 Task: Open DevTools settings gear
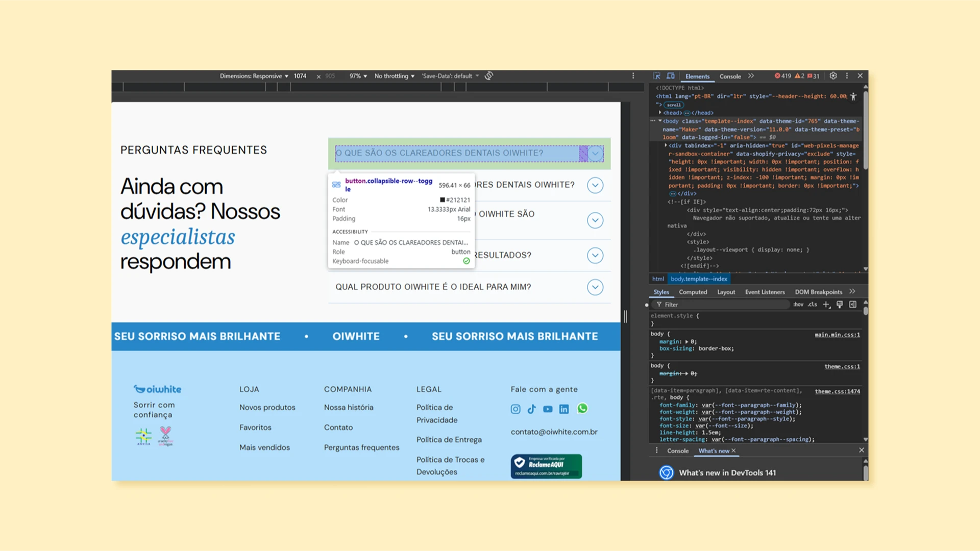(833, 76)
